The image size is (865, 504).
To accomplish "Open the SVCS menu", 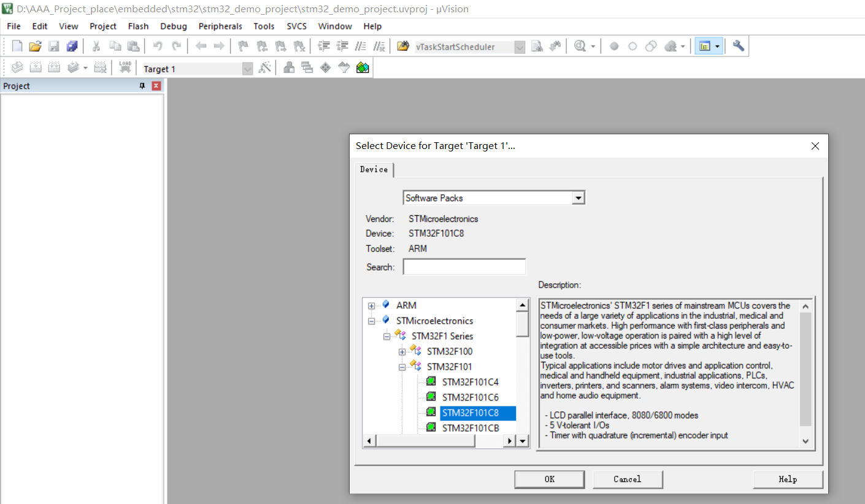I will pos(297,26).
